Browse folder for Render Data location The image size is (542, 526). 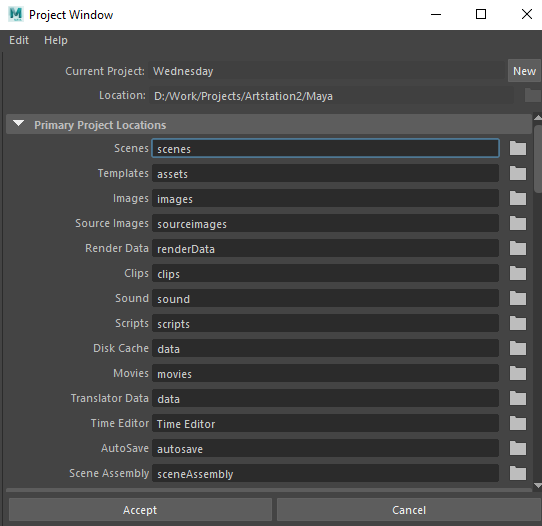[518, 248]
